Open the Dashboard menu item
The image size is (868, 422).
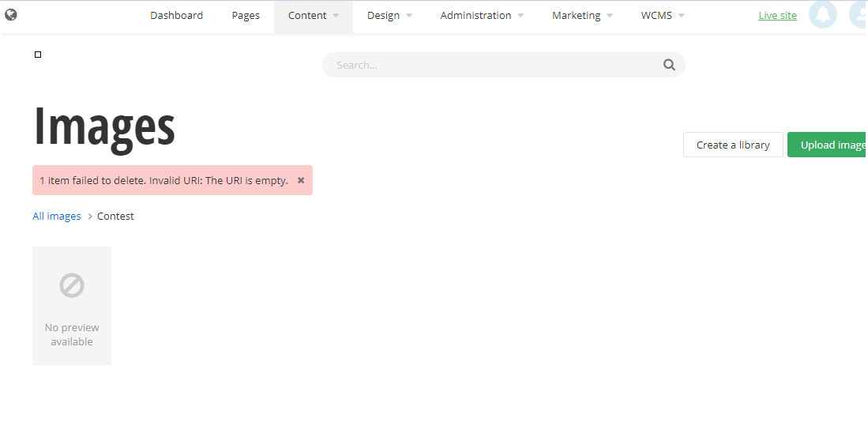[177, 16]
